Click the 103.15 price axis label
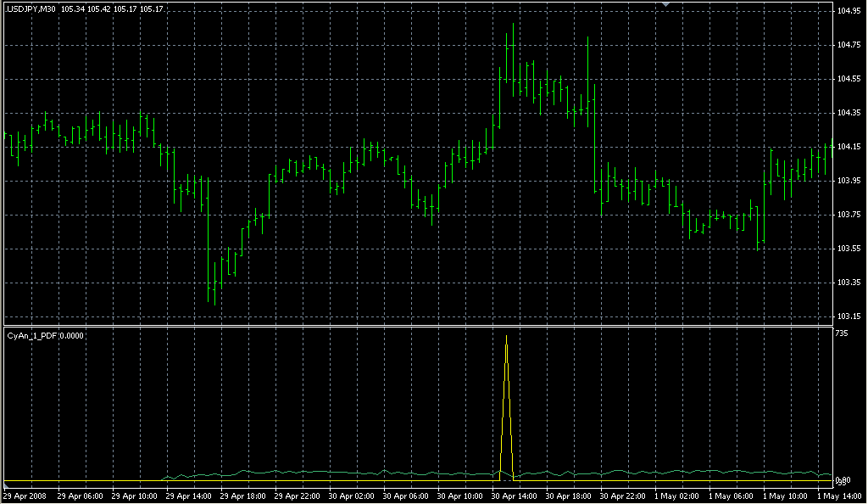Screen dimensions: 868x504 coord(849,316)
